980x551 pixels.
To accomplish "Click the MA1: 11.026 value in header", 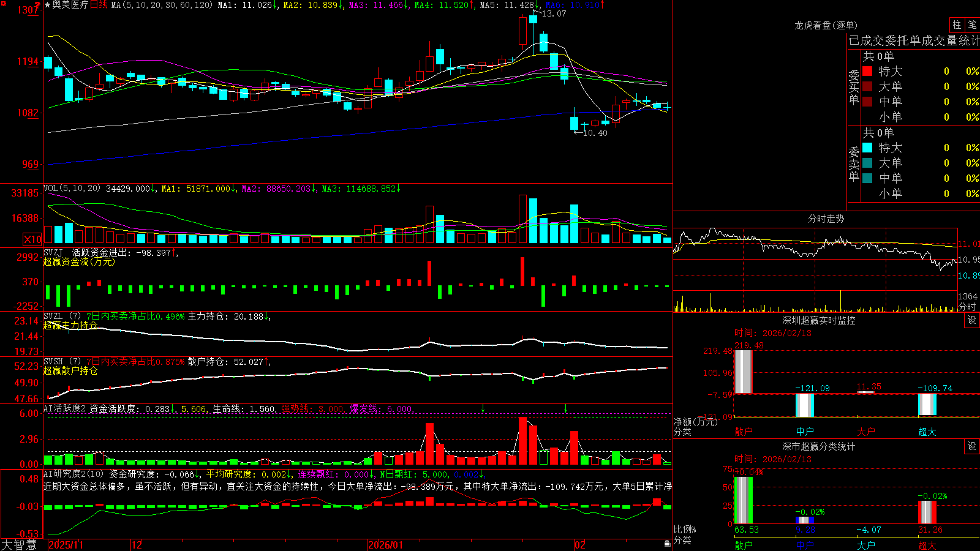I will point(247,5).
